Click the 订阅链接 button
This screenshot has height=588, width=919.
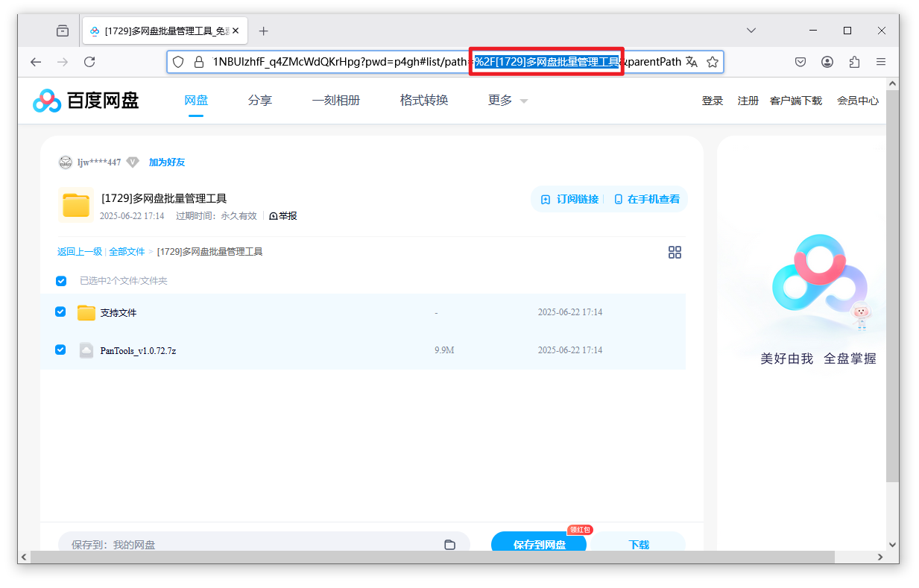click(569, 200)
